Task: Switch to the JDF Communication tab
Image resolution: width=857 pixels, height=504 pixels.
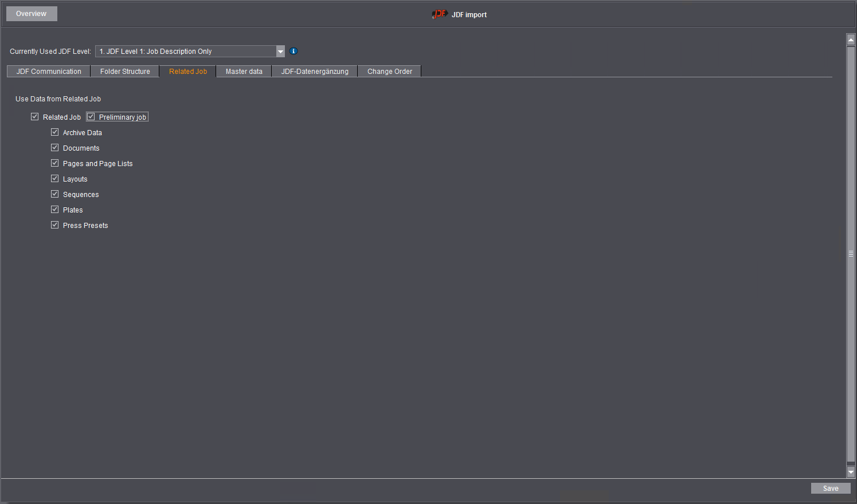Action: (48, 71)
